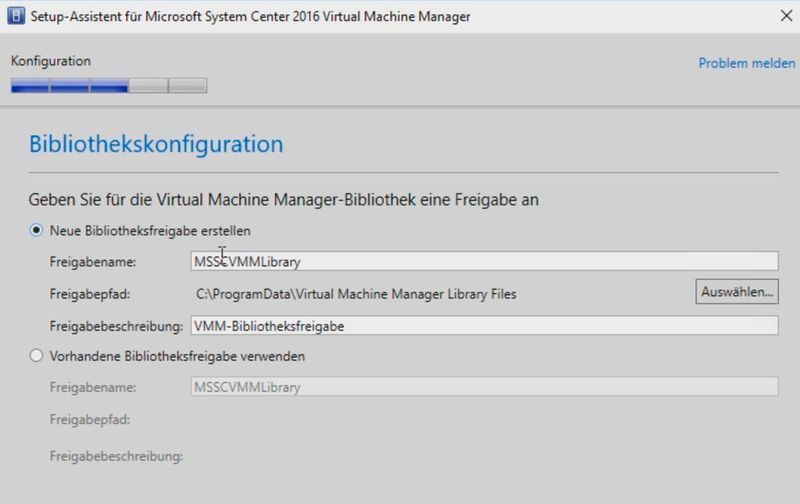This screenshot has width=800, height=504.
Task: Click the Konfiguration progress bar
Action: point(109,86)
